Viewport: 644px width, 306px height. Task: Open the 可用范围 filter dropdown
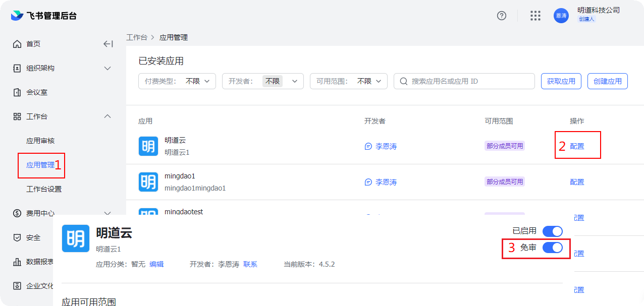349,81
